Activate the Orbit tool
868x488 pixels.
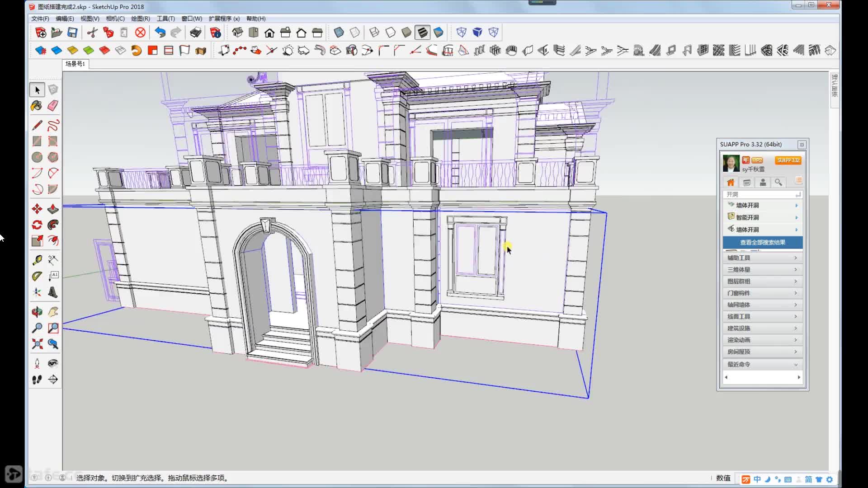(37, 312)
